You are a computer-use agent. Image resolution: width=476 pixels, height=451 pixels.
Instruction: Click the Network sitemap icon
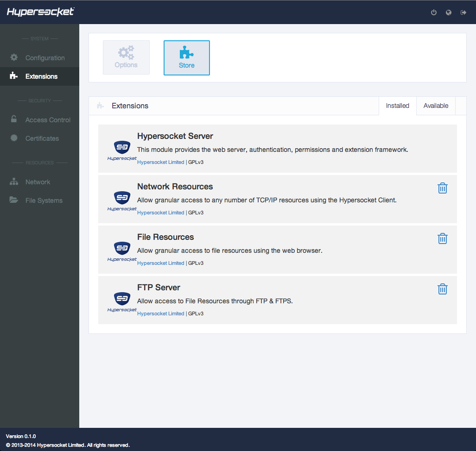click(x=14, y=182)
